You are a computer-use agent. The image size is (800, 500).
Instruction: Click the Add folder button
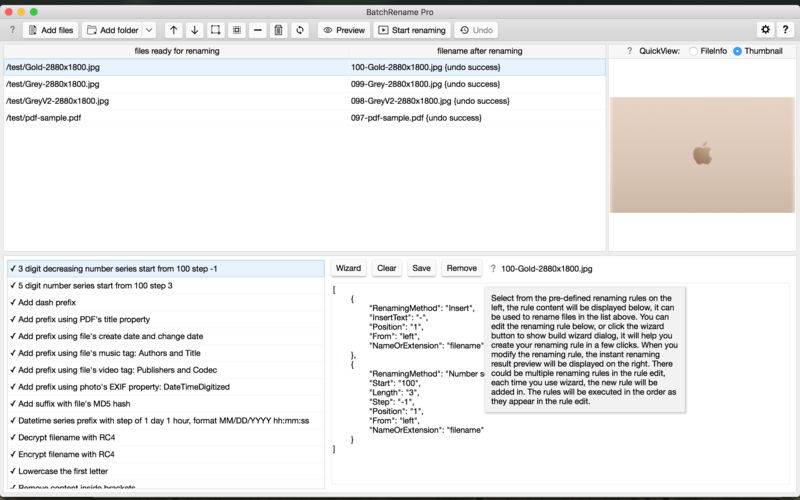click(112, 30)
